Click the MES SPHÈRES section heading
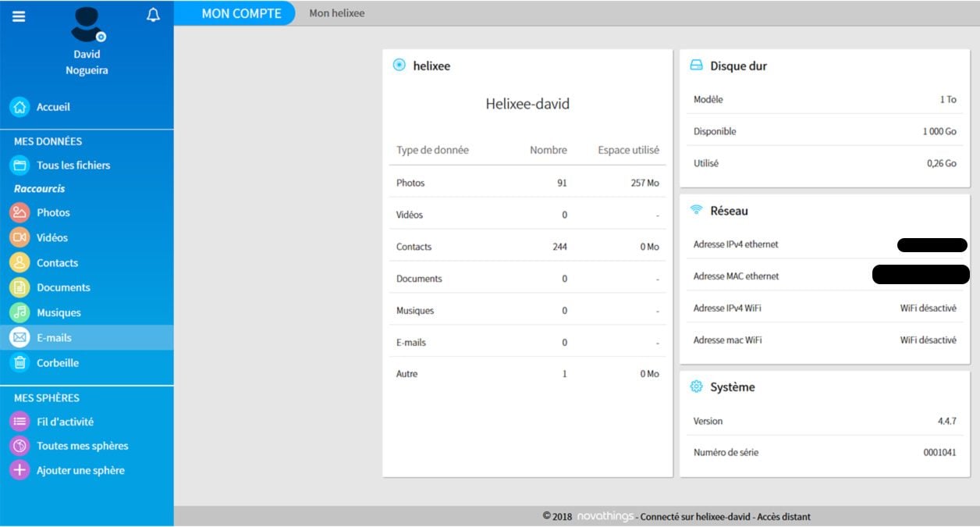Image resolution: width=980 pixels, height=527 pixels. (47, 398)
